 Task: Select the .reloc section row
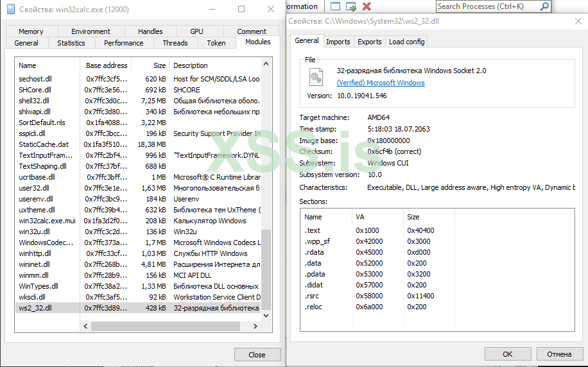pyautogui.click(x=437, y=306)
